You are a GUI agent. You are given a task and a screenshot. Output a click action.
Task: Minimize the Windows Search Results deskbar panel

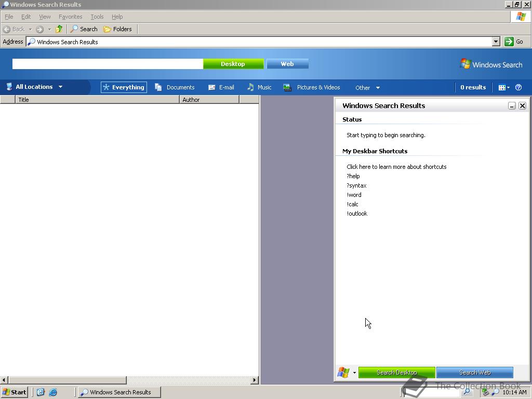tap(512, 106)
